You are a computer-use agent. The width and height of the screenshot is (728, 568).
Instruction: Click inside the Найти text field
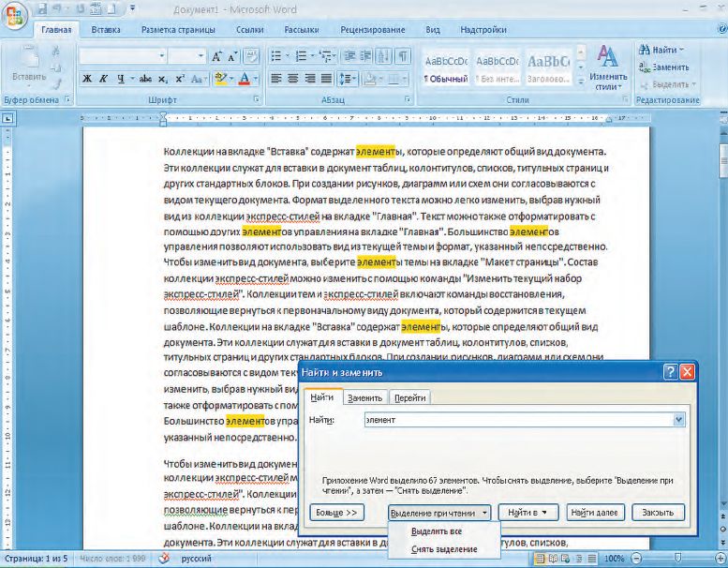515,420
